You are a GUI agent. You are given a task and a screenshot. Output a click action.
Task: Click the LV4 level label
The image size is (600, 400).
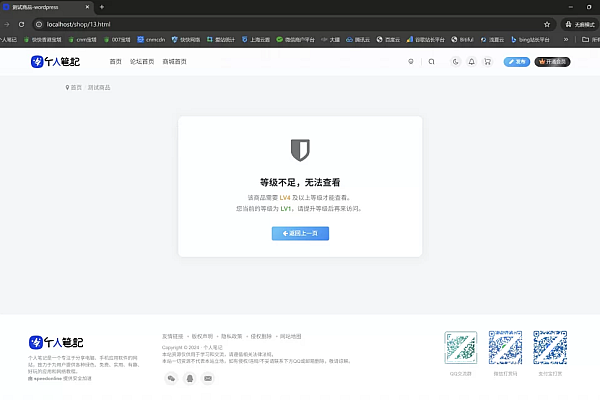(285, 198)
